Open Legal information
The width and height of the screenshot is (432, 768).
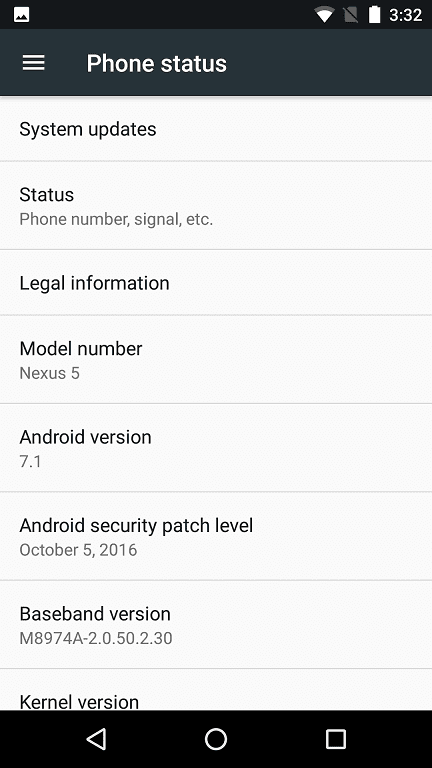click(216, 283)
